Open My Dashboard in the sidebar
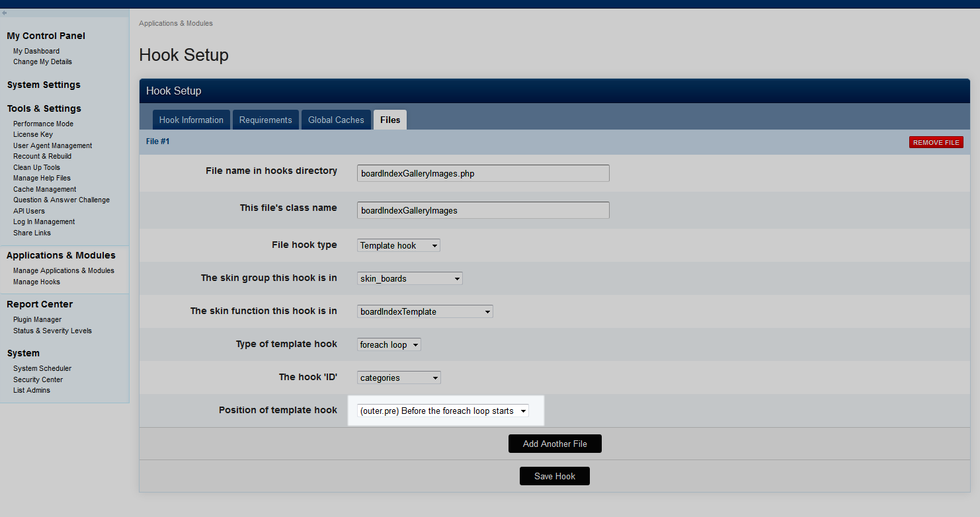 pos(36,51)
